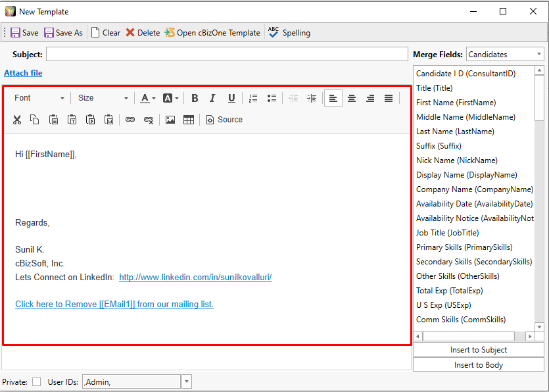
Task: Select Display Name (DisplayName) merge field
Action: (466, 175)
